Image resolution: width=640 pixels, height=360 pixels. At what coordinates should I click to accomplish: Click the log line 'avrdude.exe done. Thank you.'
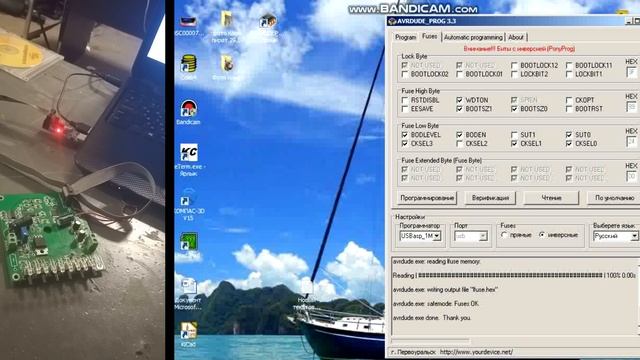(x=432, y=318)
